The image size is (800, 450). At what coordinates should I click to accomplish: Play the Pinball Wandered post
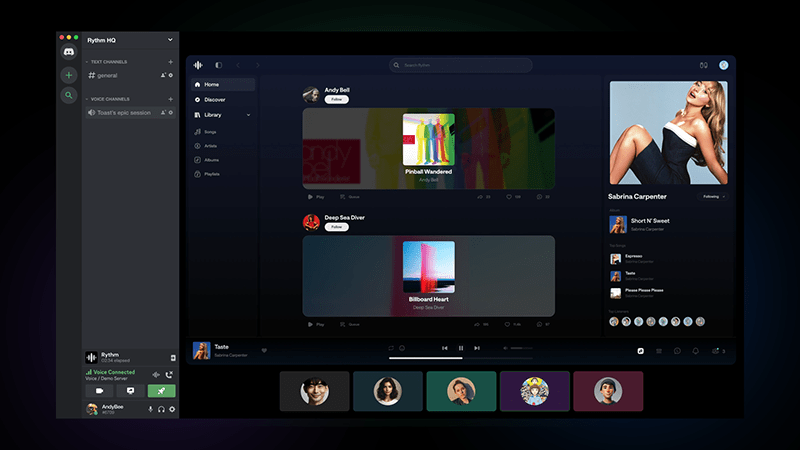coord(316,197)
